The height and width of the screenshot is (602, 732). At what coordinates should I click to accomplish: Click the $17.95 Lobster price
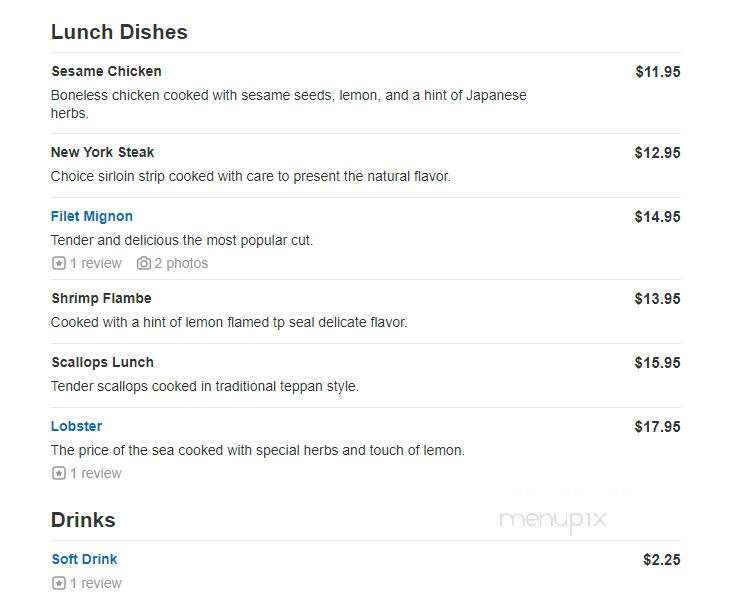657,427
